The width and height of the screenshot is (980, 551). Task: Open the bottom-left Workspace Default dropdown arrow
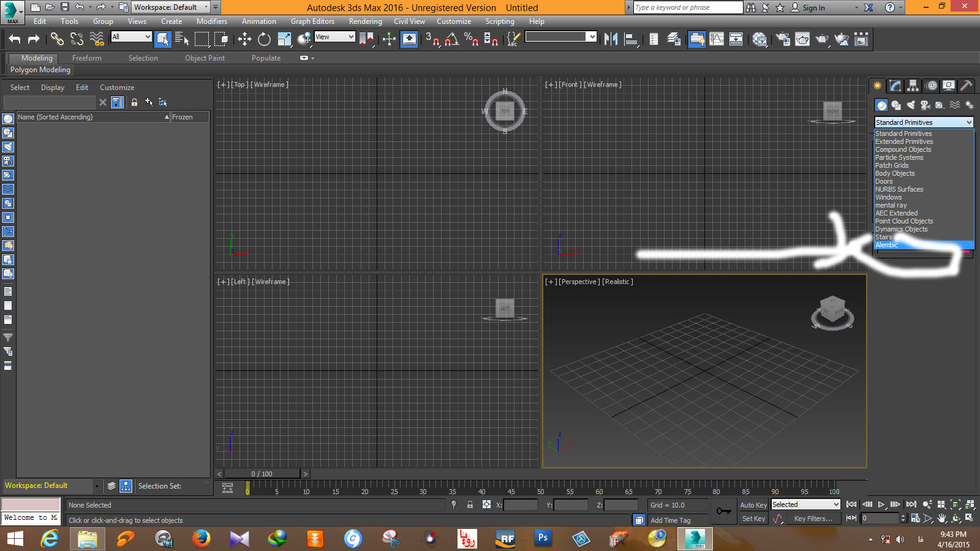pos(96,486)
